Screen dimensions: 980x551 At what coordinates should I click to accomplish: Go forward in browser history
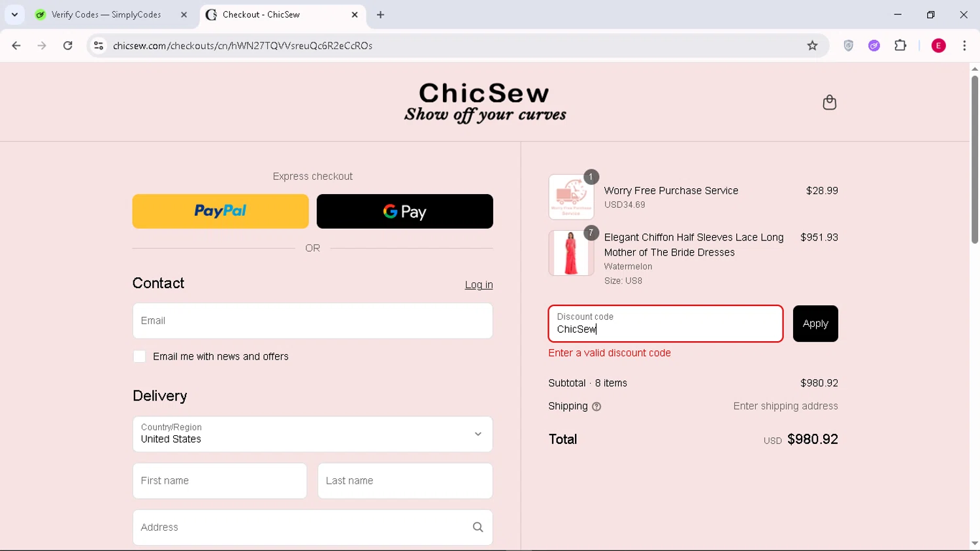(42, 46)
